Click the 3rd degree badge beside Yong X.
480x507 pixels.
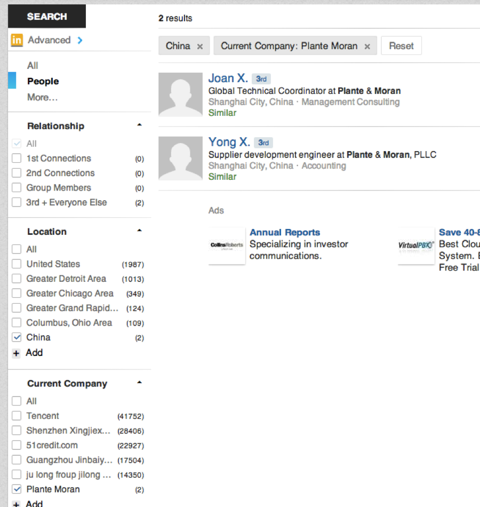(x=263, y=143)
